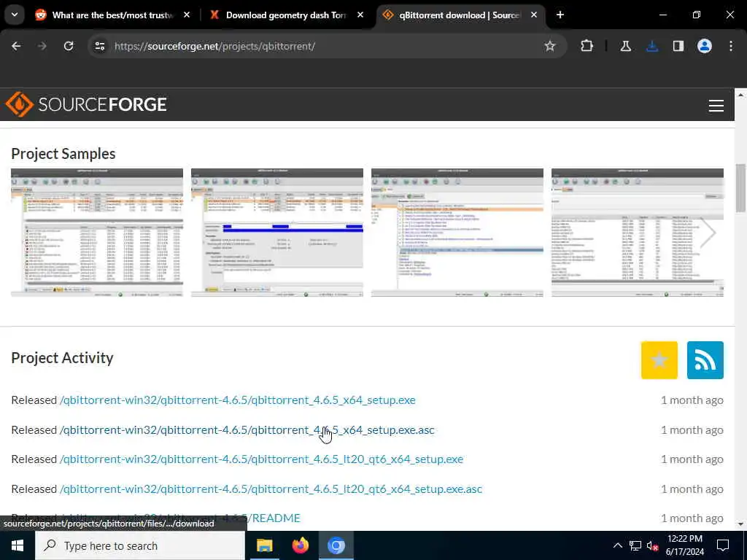Open the taskbar clock showing 12:22 PM
This screenshot has height=560, width=747.
pos(685,545)
